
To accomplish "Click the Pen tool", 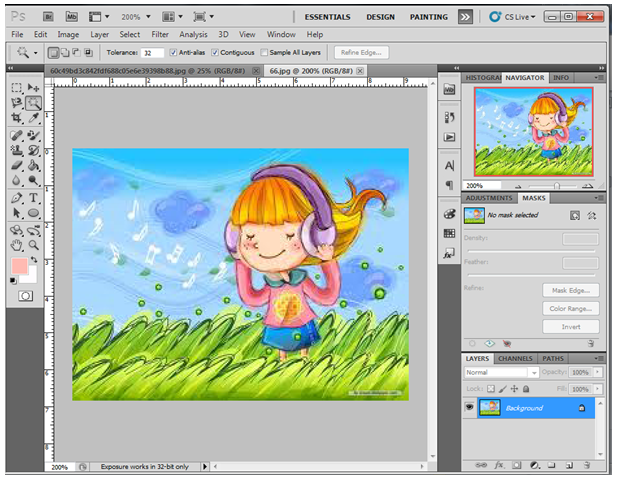I will [x=17, y=198].
